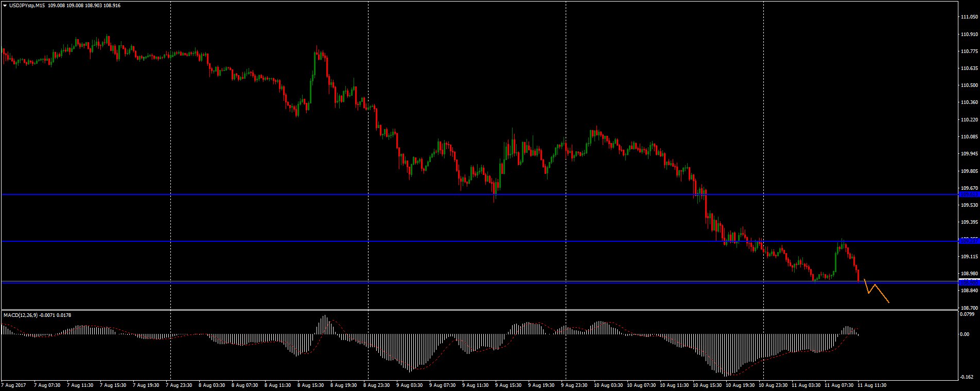The height and width of the screenshot is (391, 980).
Task: Click the 109.613 price label tag
Action: coord(969,194)
